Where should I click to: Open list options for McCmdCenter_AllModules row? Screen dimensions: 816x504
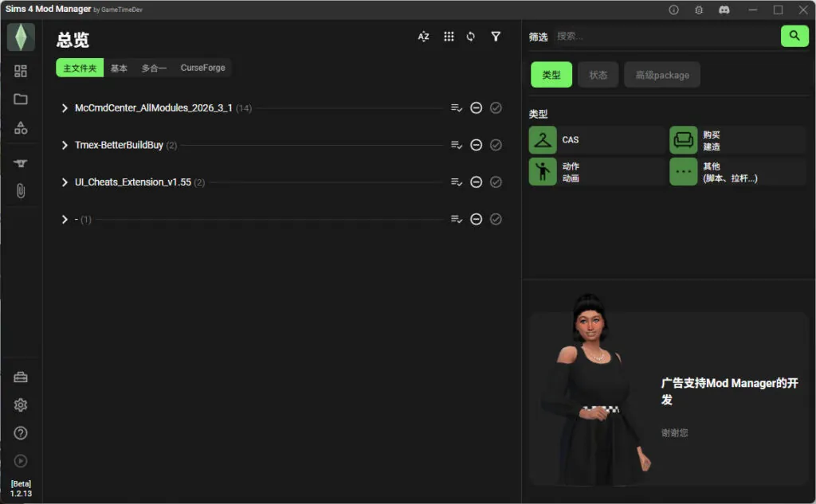click(457, 107)
